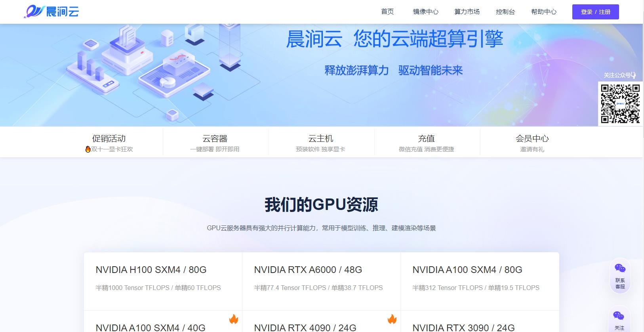Click the 登录 / 注册 button
Viewport: 644px width, 332px height.
[596, 12]
